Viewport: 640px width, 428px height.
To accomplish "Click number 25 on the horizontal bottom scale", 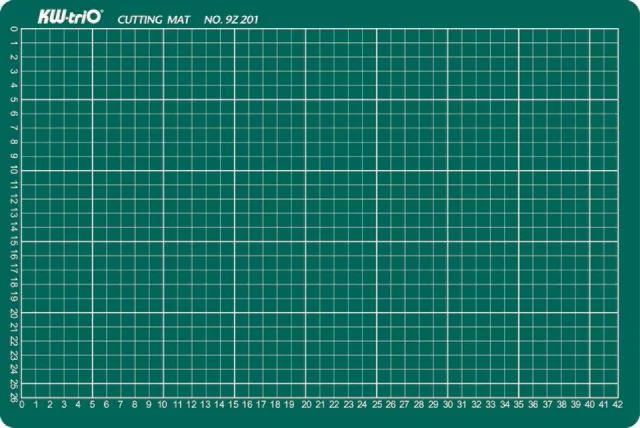I will point(377,404).
